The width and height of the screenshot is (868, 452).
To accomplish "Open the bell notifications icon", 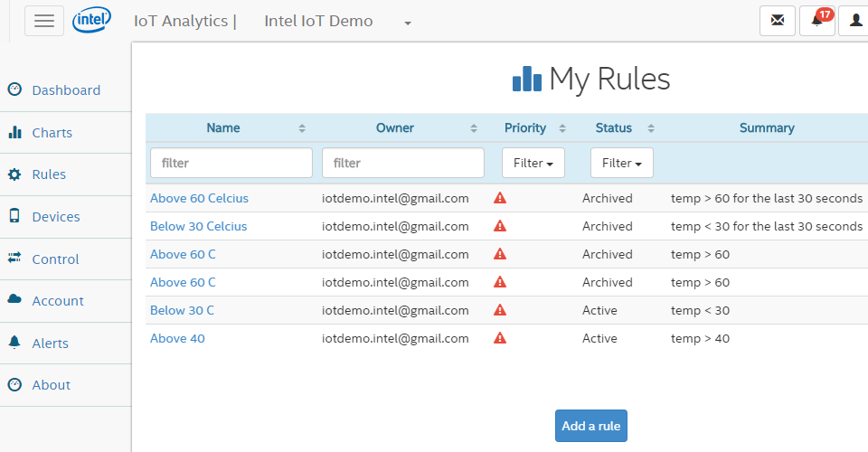I will point(817,21).
